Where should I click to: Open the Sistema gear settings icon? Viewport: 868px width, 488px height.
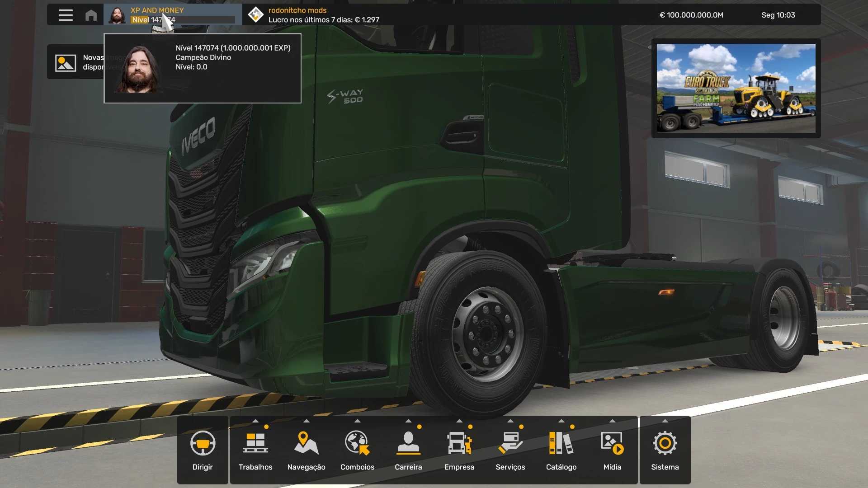[665, 443]
